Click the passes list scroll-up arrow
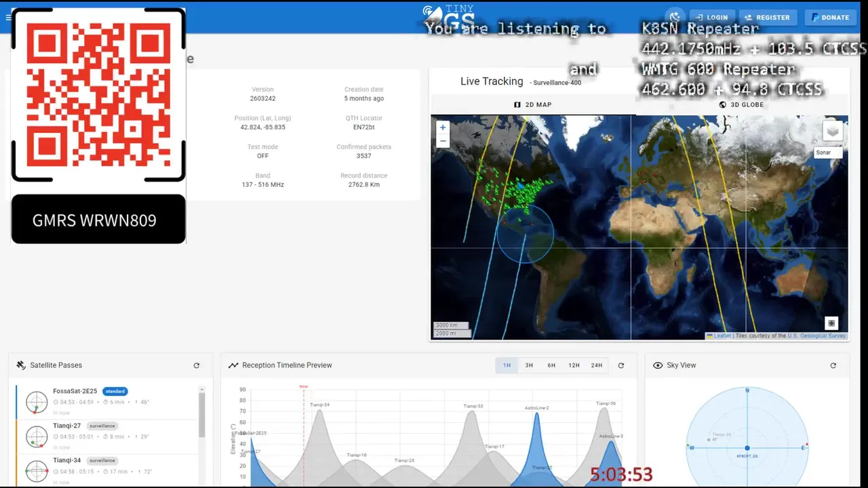Viewport: 868px width, 488px height. (x=201, y=389)
